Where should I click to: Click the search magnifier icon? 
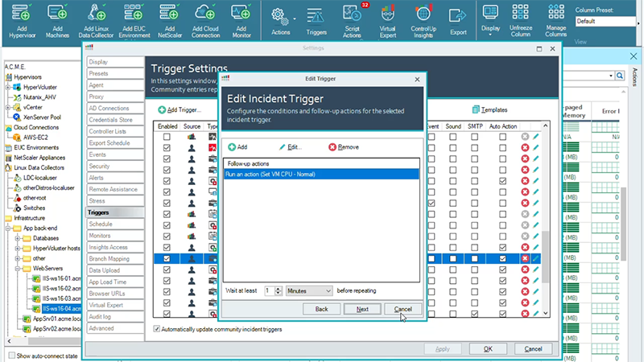[620, 76]
